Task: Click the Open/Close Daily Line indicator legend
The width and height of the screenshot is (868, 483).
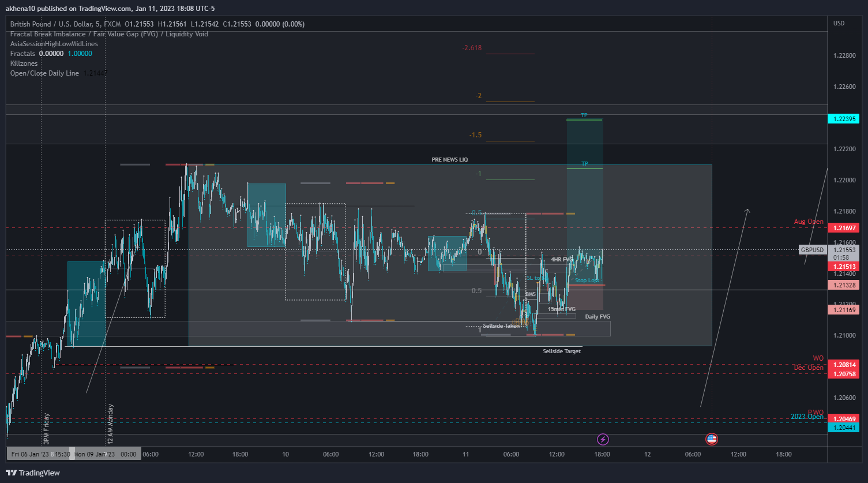Action: 44,73
